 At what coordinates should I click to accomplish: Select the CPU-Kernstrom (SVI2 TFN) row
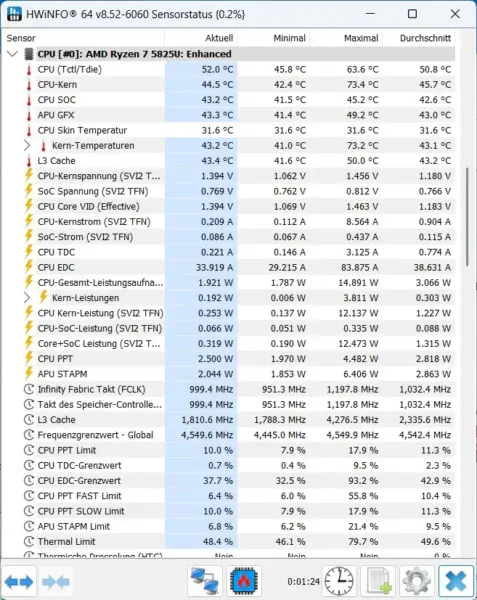click(230, 222)
